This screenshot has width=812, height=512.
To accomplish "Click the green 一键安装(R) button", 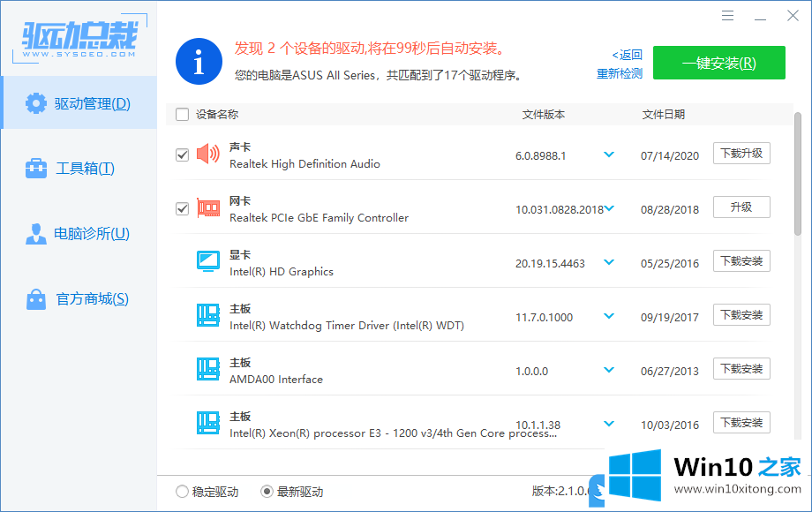I will (718, 63).
